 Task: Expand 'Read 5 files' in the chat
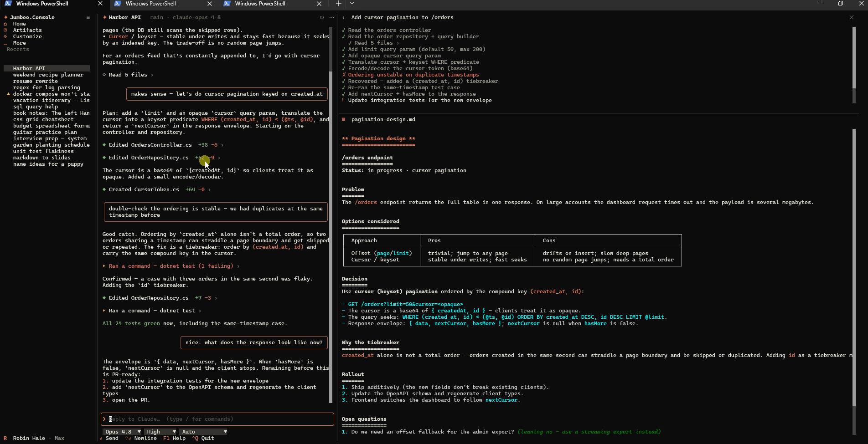pos(128,75)
